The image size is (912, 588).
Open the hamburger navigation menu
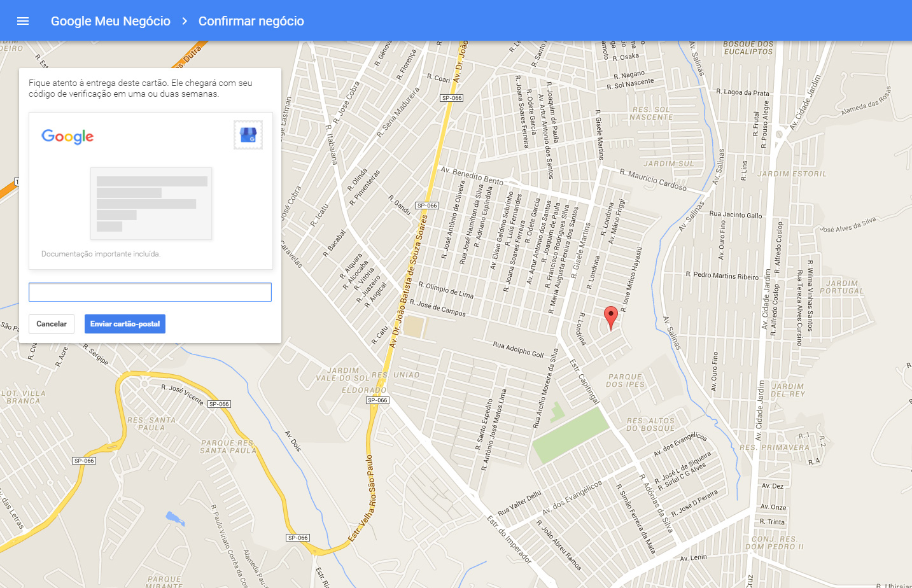click(x=23, y=21)
